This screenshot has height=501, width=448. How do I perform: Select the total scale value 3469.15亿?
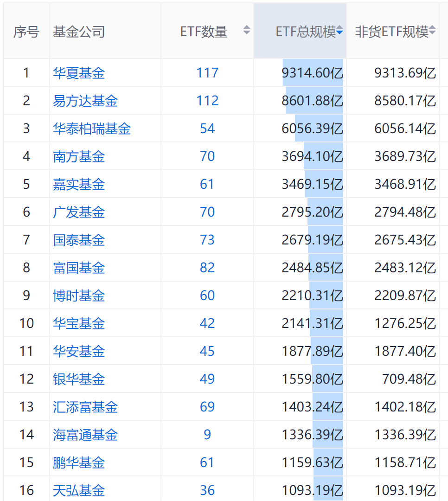pyautogui.click(x=312, y=184)
